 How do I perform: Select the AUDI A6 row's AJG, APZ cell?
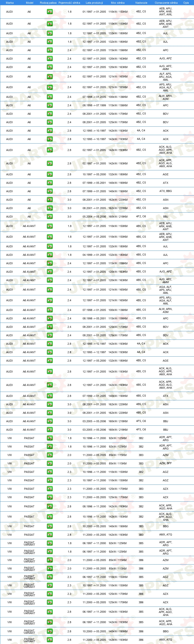coord(166,59)
